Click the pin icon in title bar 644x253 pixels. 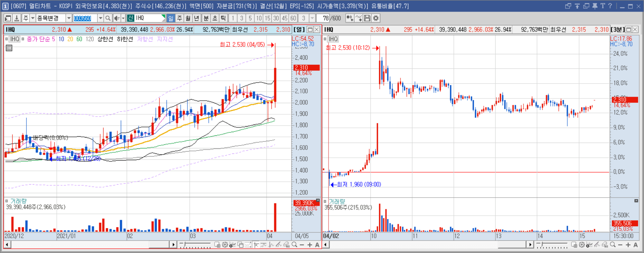pos(595,6)
